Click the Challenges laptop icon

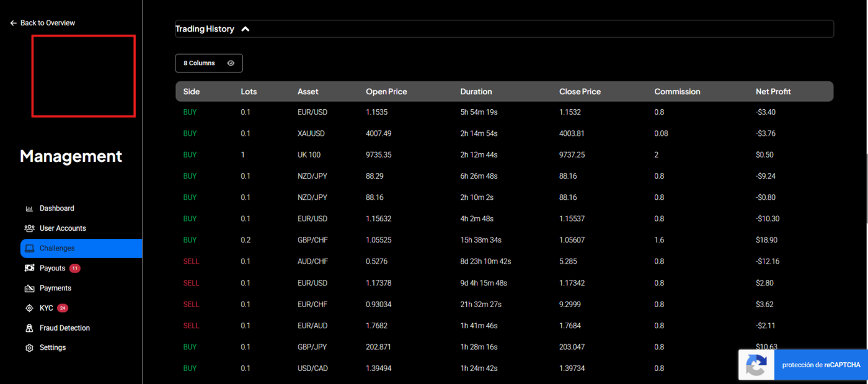click(29, 248)
